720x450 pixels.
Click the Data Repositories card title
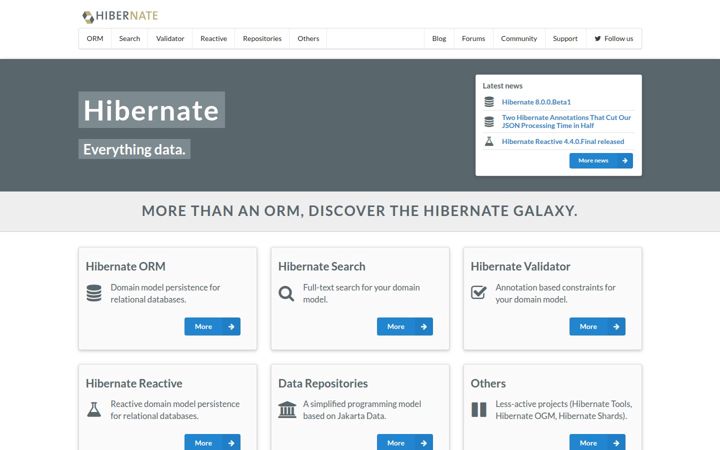(323, 383)
